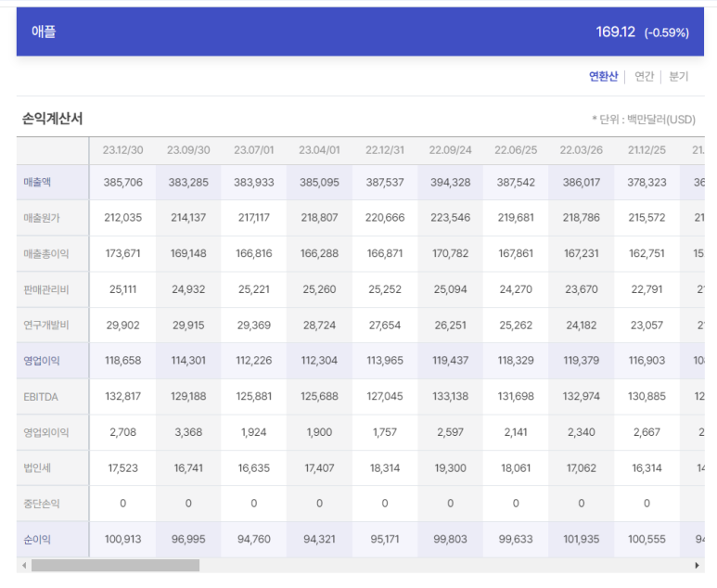Click the 22.03/26 column header
Image resolution: width=717 pixels, height=588 pixels.
click(x=582, y=150)
